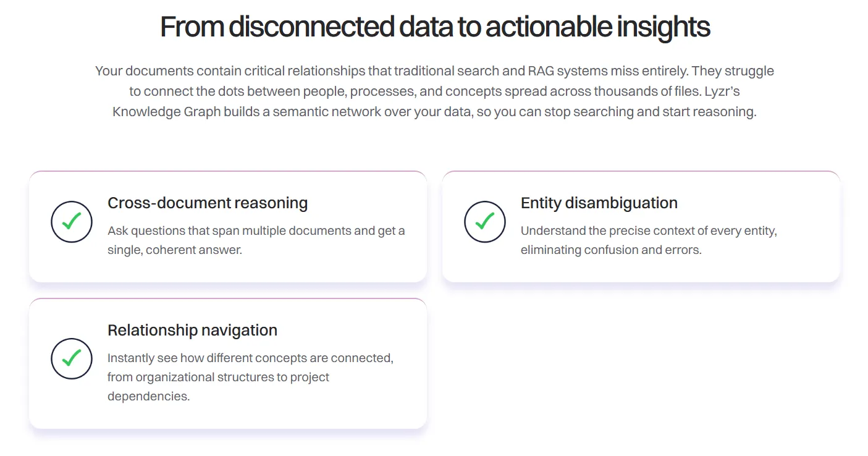Click "eliminating confusion and errors" in Entity card
The image size is (868, 456).
click(611, 250)
